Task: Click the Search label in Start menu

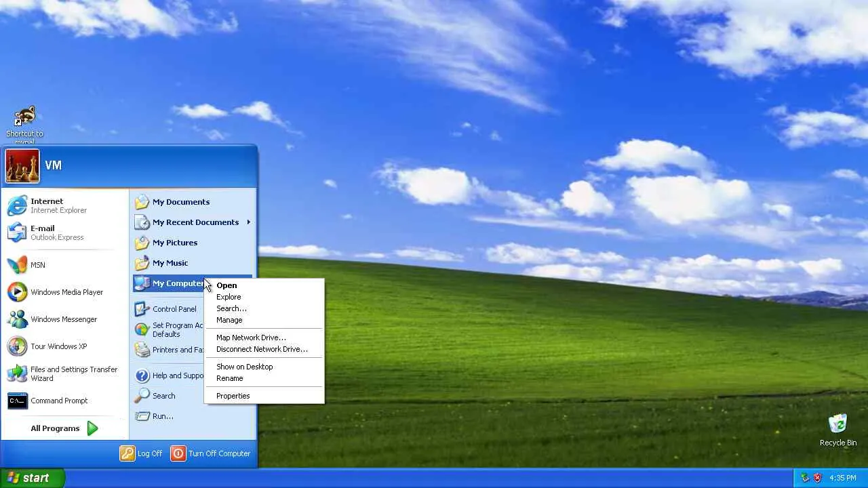Action: click(x=163, y=396)
